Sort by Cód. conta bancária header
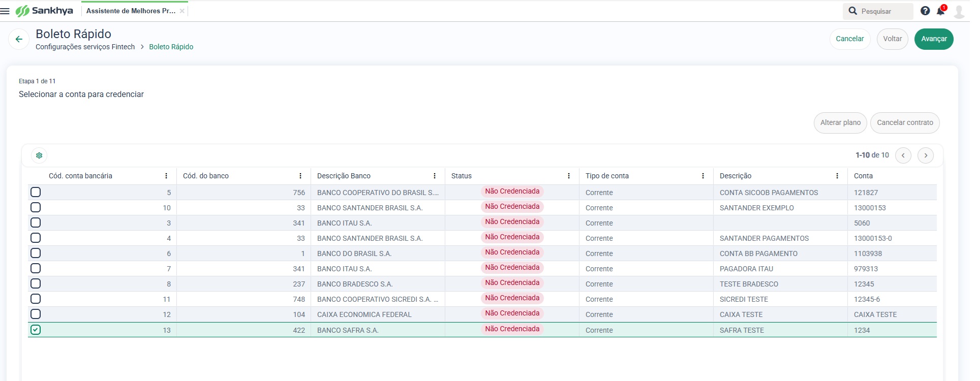 click(80, 176)
